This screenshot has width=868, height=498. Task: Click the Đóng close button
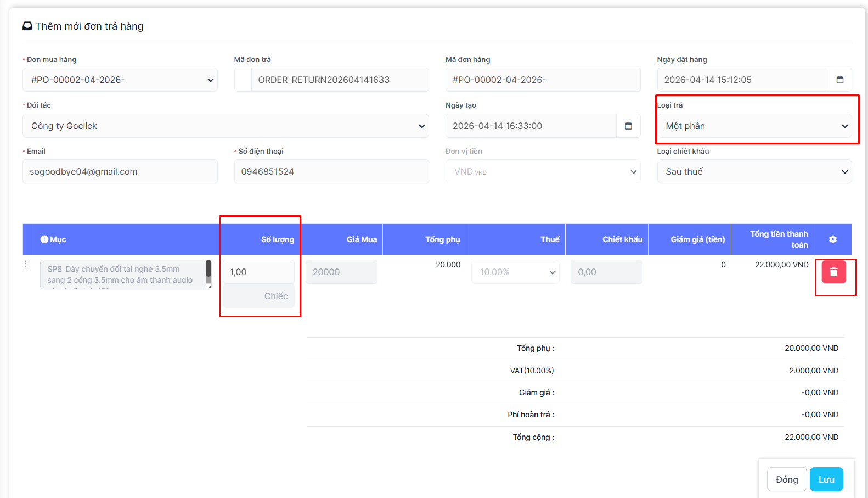point(786,479)
